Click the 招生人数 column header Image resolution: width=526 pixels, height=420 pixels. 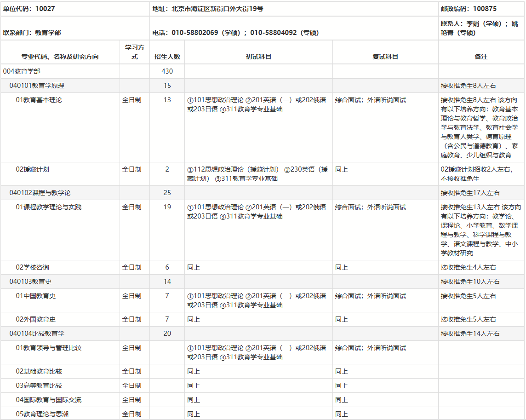point(167,57)
